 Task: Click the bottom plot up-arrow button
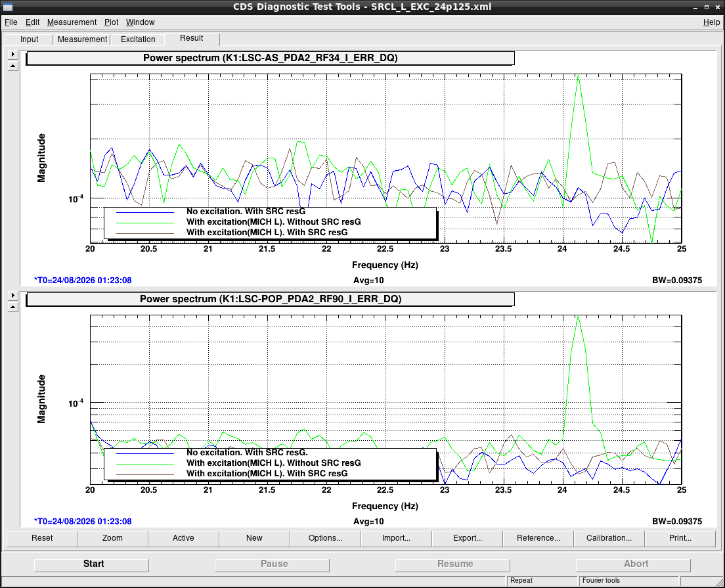pyautogui.click(x=13, y=307)
